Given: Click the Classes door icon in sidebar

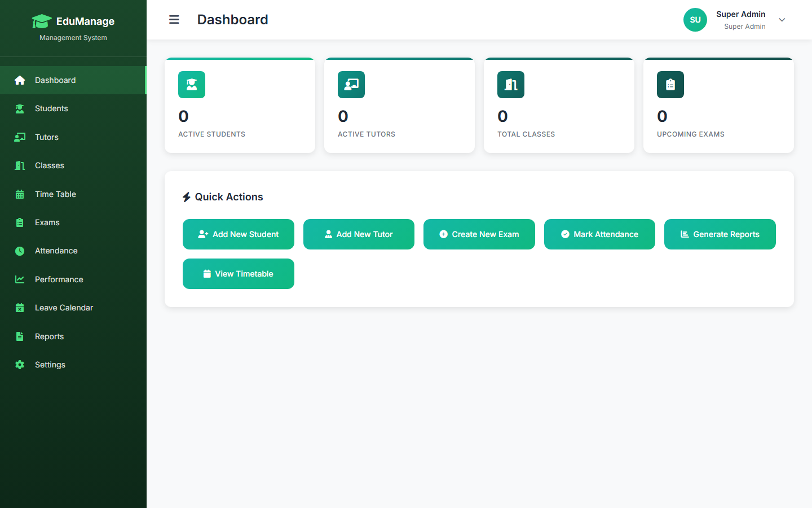Looking at the screenshot, I should coord(20,165).
